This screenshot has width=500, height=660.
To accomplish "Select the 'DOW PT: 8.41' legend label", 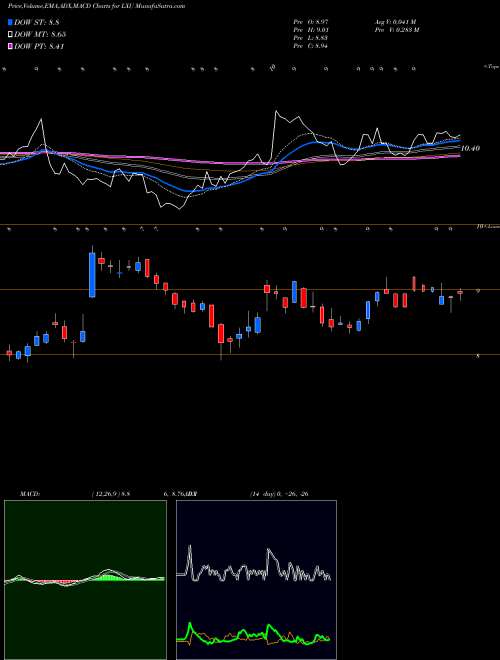I will point(39,47).
